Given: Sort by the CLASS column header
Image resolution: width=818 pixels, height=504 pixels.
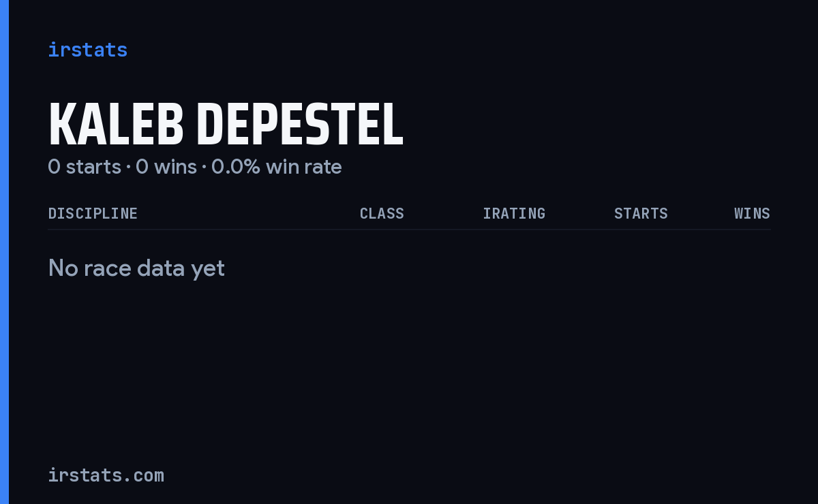Looking at the screenshot, I should tap(382, 213).
